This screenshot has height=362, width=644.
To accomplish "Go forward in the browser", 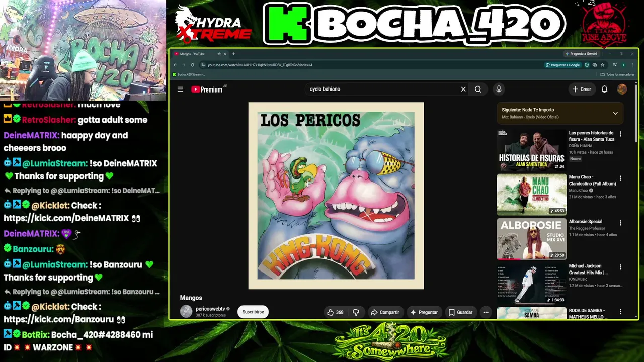I will [x=184, y=65].
